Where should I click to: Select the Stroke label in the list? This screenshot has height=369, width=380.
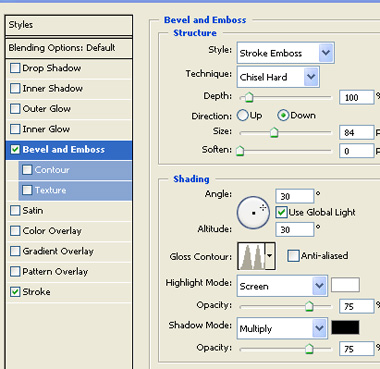36,292
